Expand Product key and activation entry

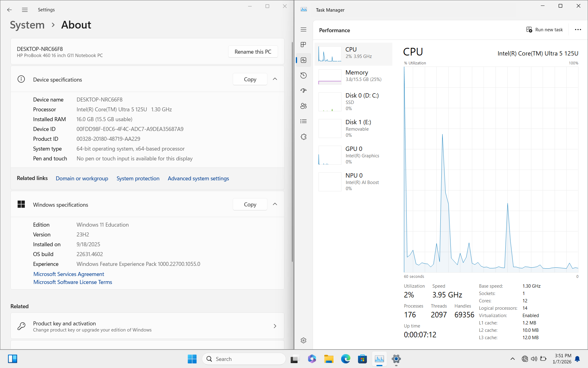[x=275, y=326]
